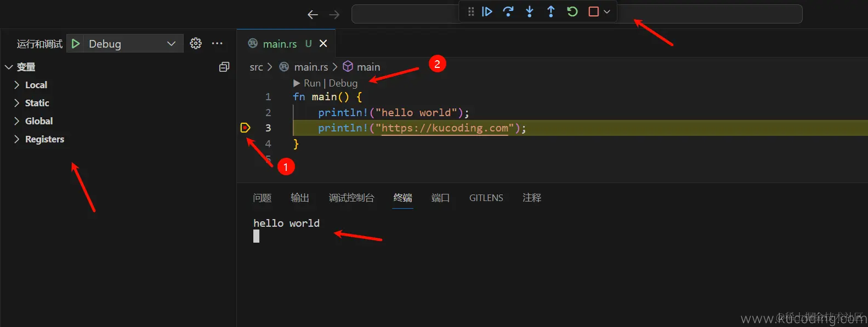Click main.rs in the breadcrumb
The height and width of the screenshot is (327, 868).
click(311, 67)
